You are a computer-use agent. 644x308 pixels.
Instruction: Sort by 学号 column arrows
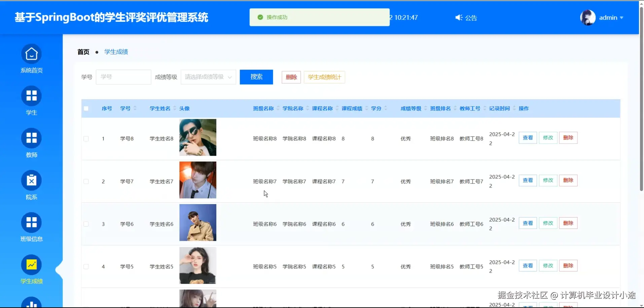click(135, 108)
